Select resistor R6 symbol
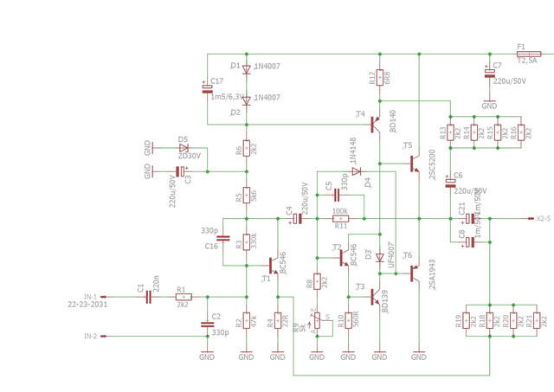This screenshot has width=554, height=392. click(247, 148)
